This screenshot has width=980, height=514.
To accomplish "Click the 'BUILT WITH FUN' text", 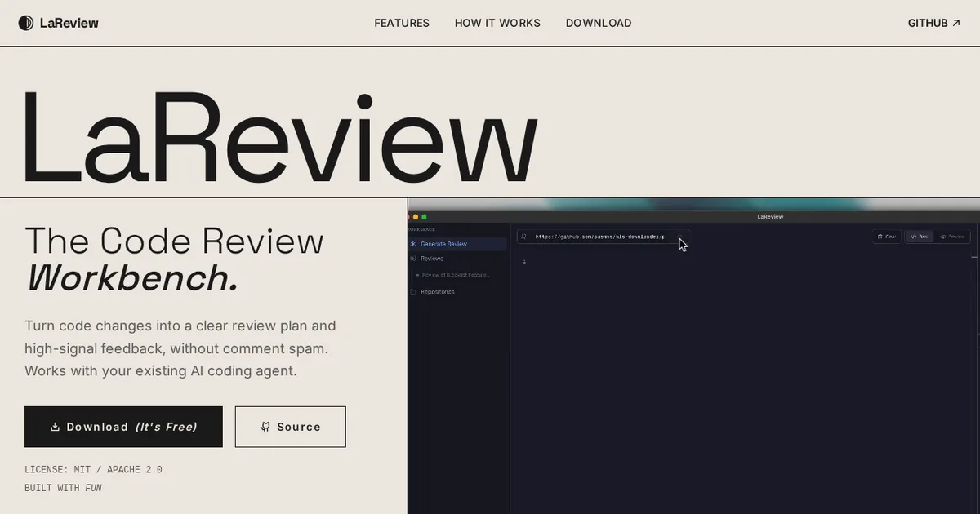I will coord(63,488).
